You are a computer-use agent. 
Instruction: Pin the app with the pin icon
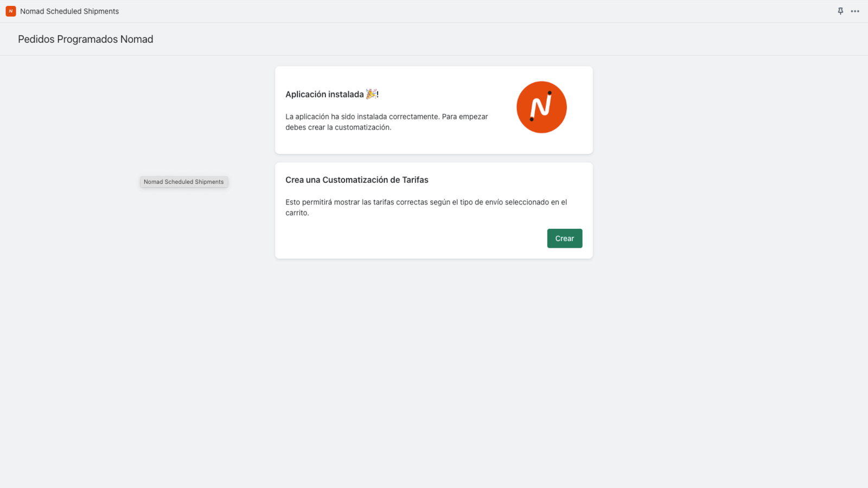coord(840,11)
